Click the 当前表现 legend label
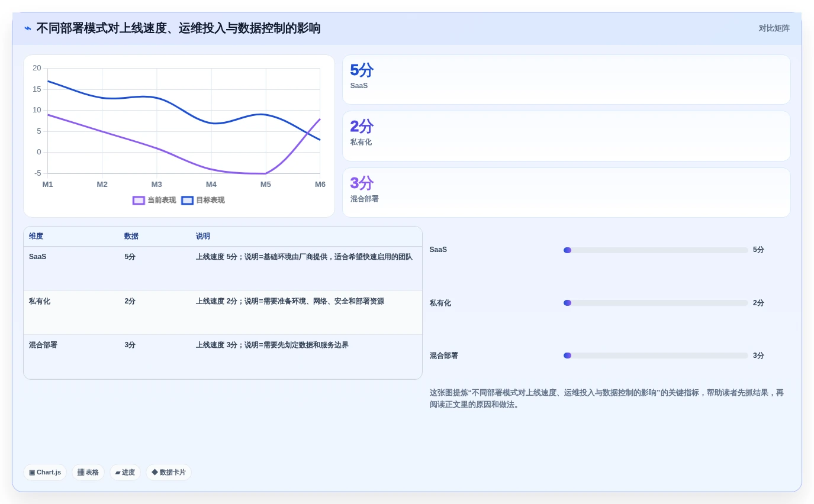Viewport: 814px width, 504px height. (162, 201)
